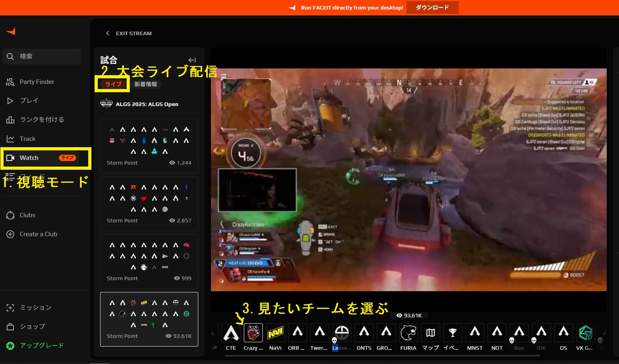Open the event (イベ...) trophy view
This screenshot has height=364, width=619.
pos(452,337)
